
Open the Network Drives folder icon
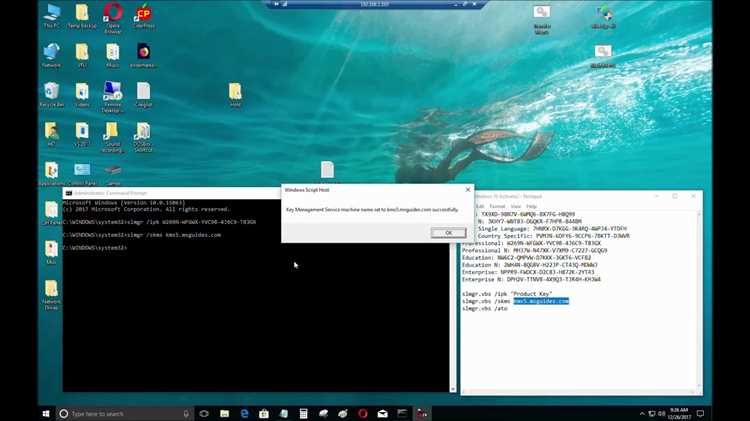51,295
